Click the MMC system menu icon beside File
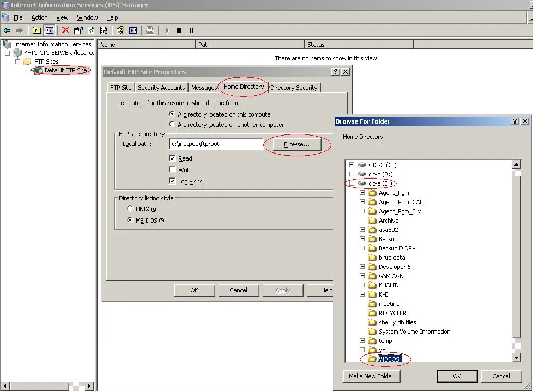 tap(5, 17)
